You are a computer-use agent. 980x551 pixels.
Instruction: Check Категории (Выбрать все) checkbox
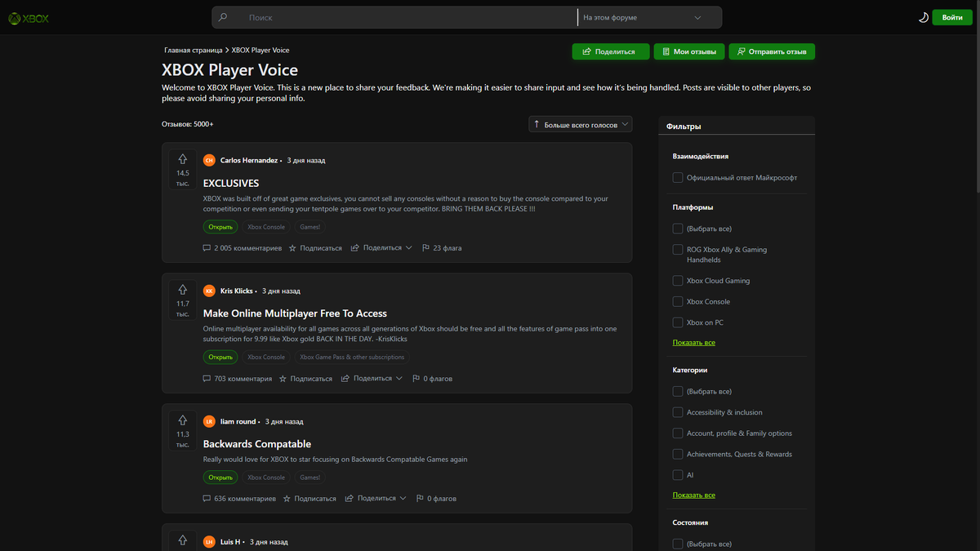[x=678, y=392]
